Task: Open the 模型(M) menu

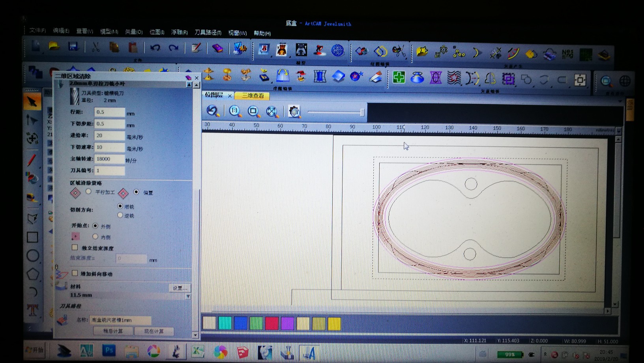Action: [x=109, y=32]
